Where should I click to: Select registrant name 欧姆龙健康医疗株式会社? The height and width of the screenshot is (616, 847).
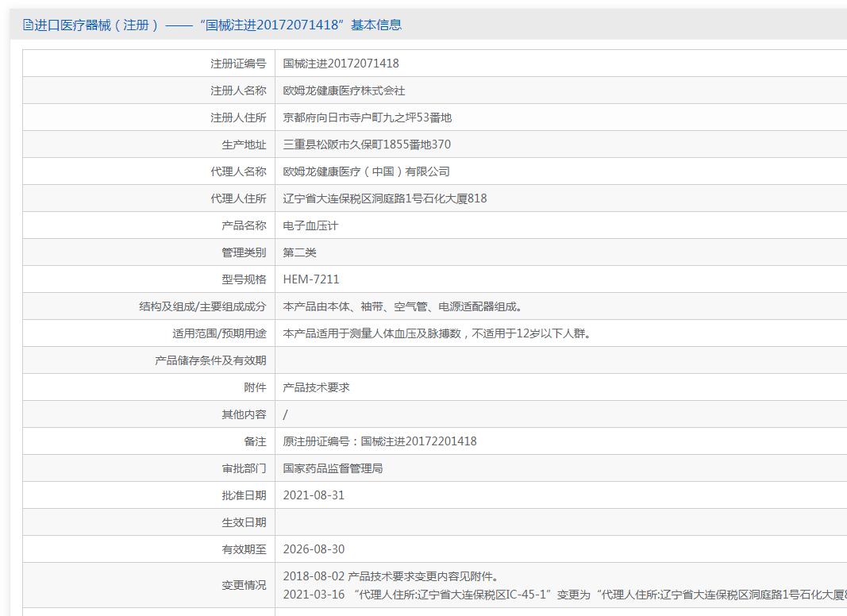pyautogui.click(x=344, y=90)
